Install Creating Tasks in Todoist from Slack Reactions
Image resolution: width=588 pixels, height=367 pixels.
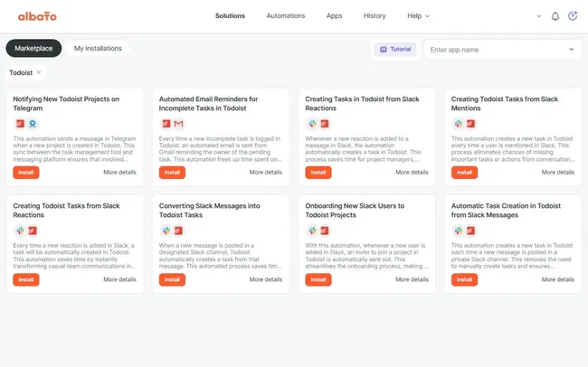pyautogui.click(x=318, y=173)
